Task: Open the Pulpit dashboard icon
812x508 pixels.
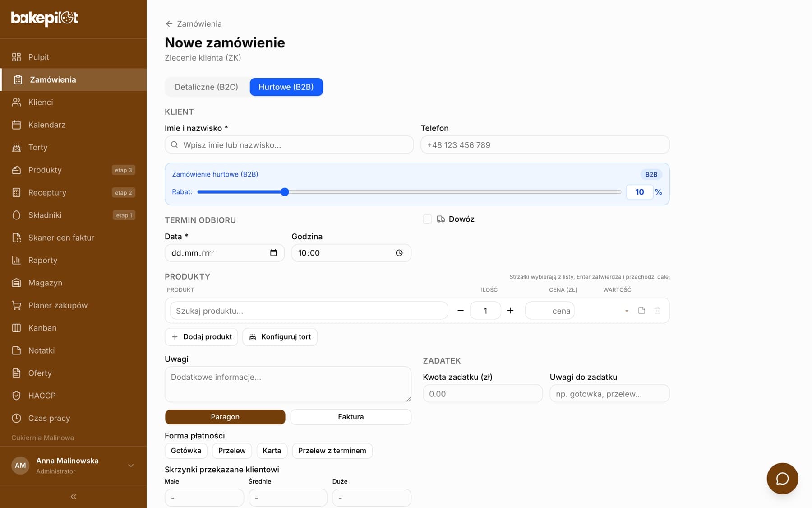Action: coord(16,57)
